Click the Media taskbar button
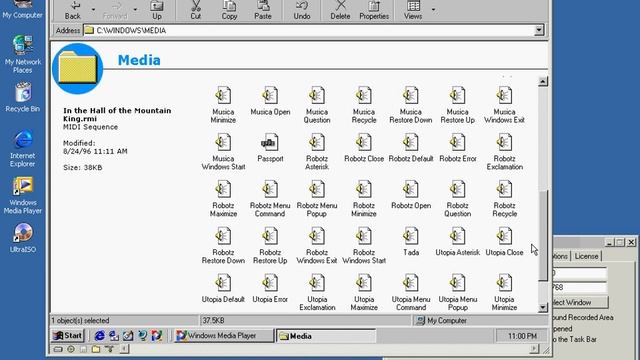640x360 pixels. coord(326,336)
